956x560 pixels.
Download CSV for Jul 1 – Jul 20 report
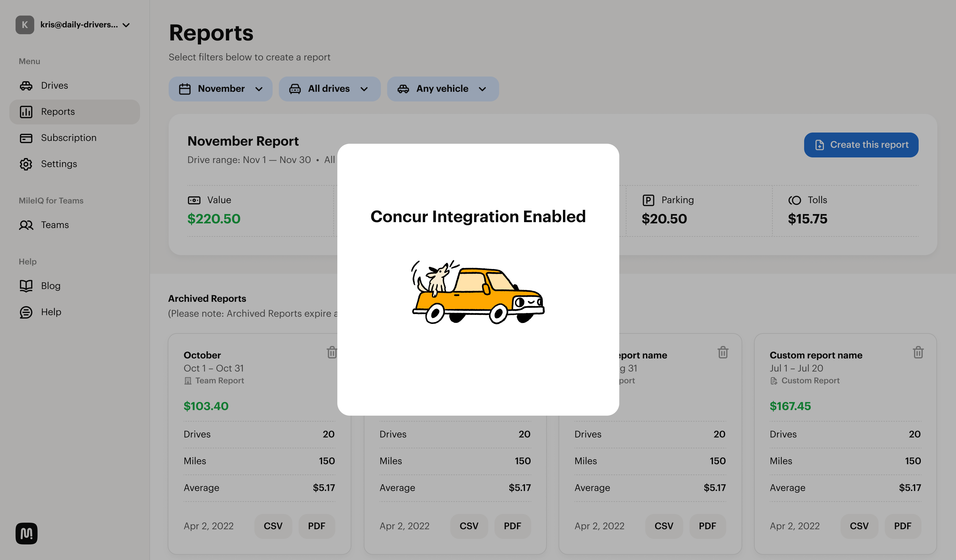click(x=859, y=526)
